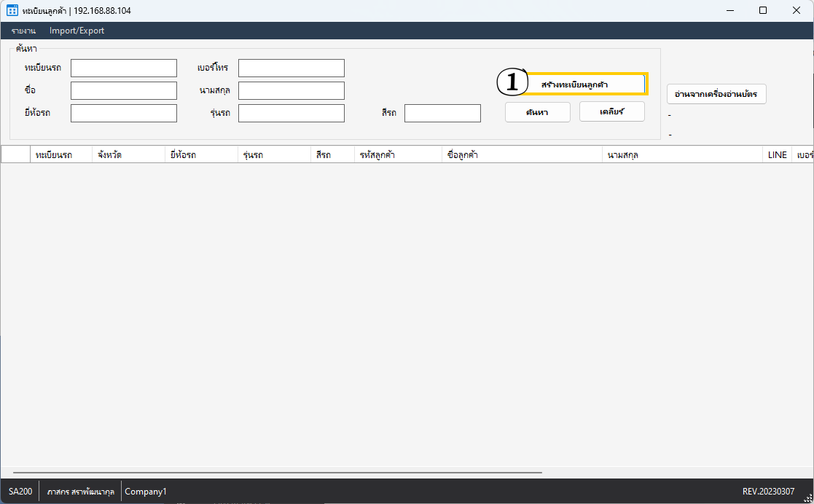This screenshot has height=504, width=814.
Task: Click into the เบอร์โทร input field
Action: pyautogui.click(x=291, y=68)
